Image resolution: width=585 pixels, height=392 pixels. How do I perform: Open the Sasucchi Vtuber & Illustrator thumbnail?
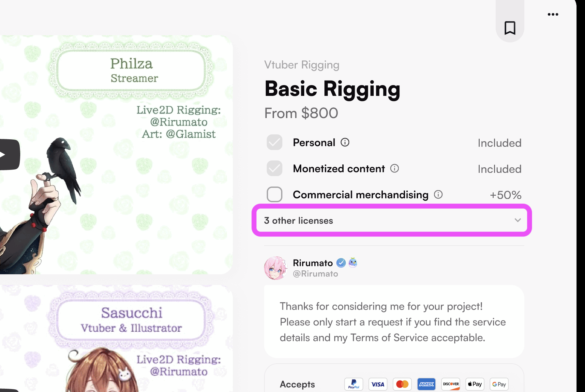tap(116, 339)
